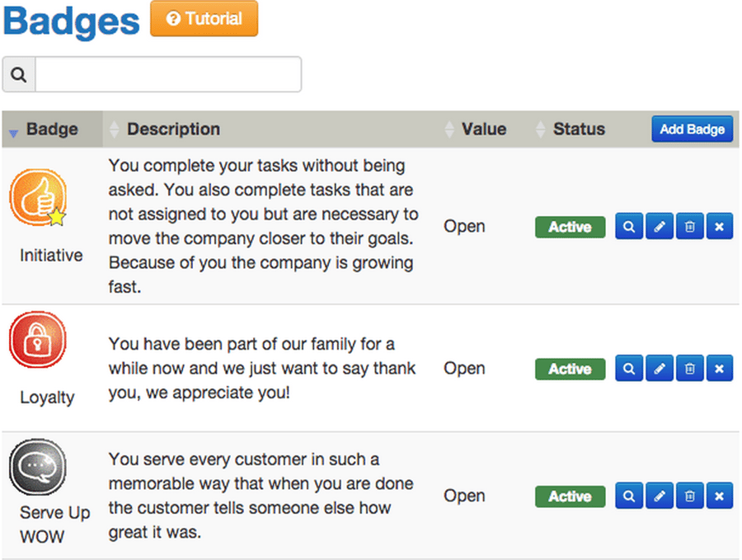Click the magnifier view icon for Initiative badge

629,227
